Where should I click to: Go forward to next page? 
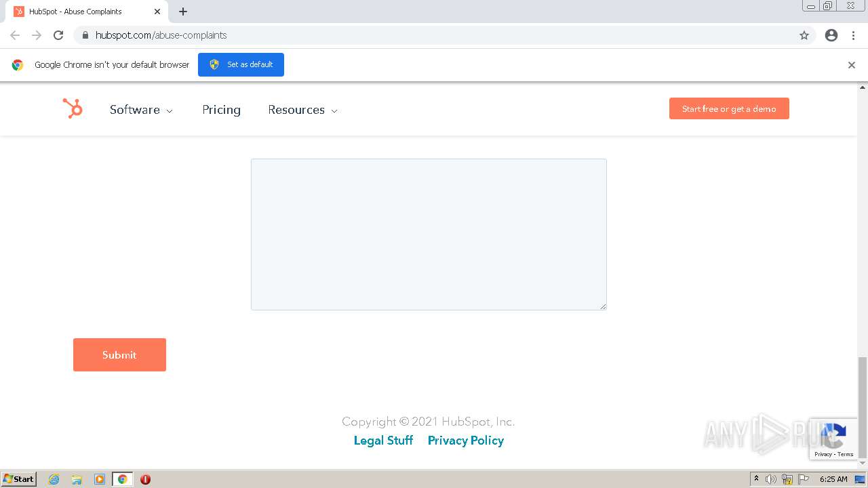(x=37, y=35)
